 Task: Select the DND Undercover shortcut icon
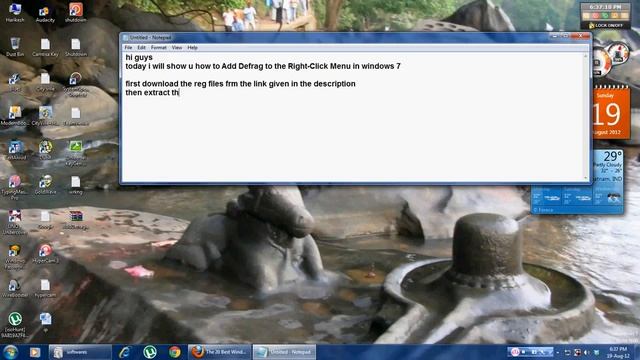coord(15,222)
